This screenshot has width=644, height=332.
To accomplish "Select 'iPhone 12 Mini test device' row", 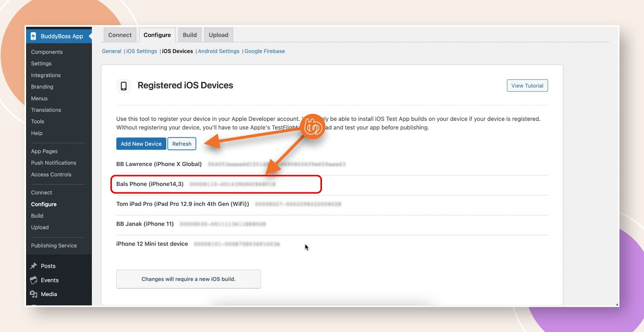I will 332,244.
